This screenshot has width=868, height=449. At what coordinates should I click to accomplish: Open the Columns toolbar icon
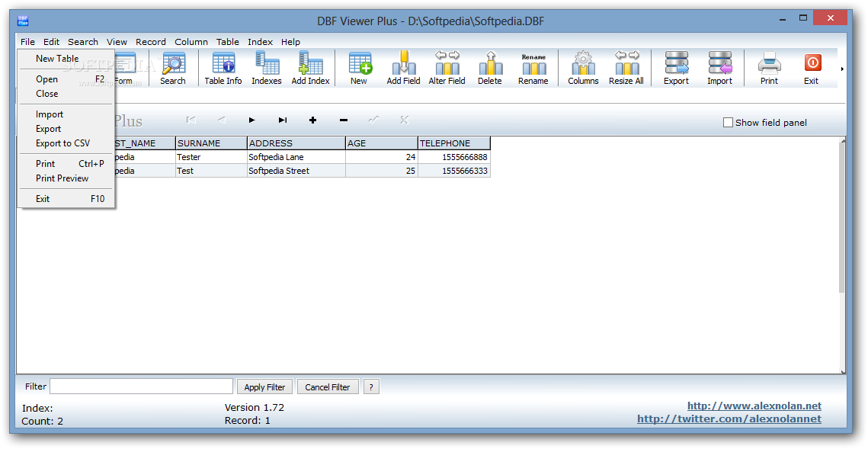pos(583,68)
